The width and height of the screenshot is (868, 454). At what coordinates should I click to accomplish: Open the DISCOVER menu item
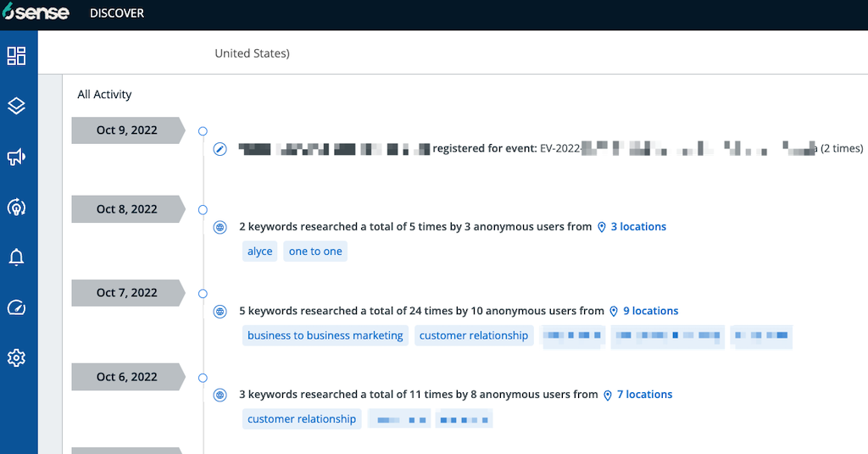tap(117, 14)
